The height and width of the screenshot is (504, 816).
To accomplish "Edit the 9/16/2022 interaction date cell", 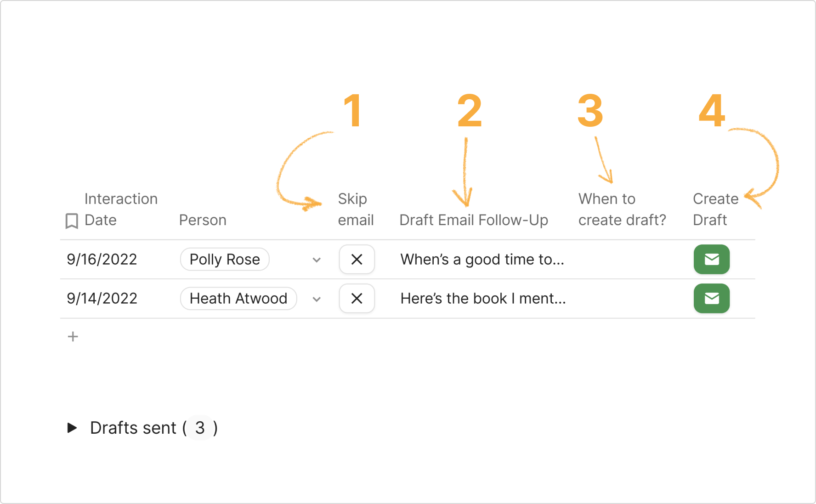I will coord(102,259).
